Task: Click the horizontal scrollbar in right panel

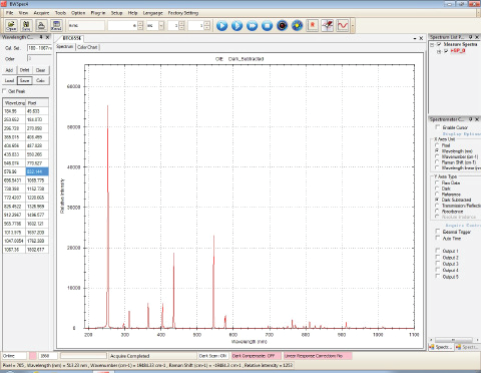Action: [453, 340]
